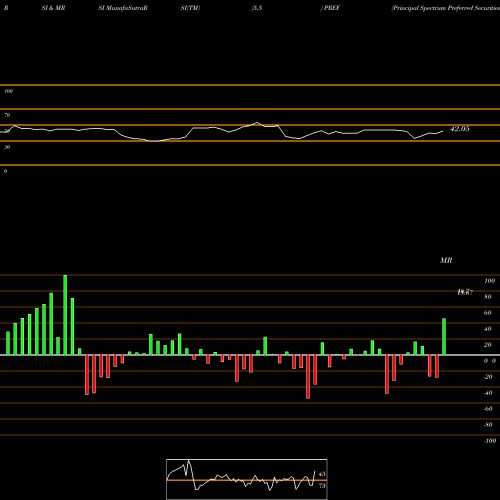
Task: Click the last green bar of MR histogram
Action: point(444,337)
